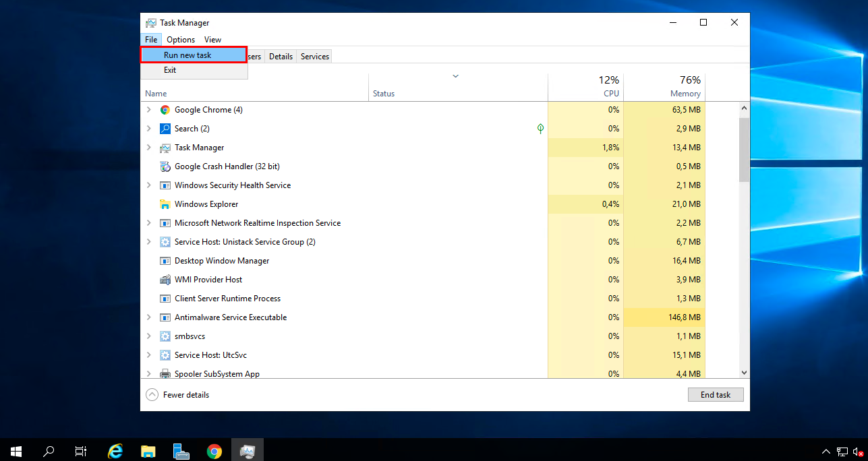Screen dimensions: 868x461
Task: Choose Exit from File menu
Action: 194,70
